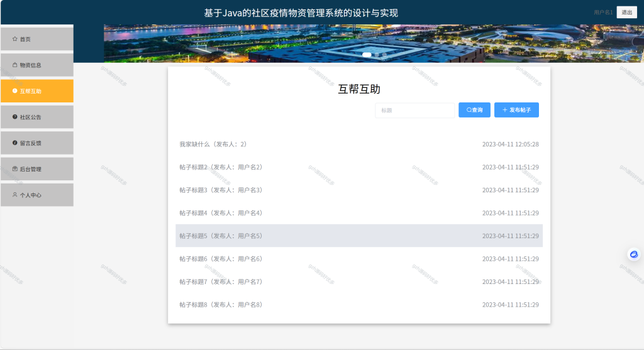644x350 pixels.
Task: Click the info icon beside 留言反馈
Action: pos(15,143)
